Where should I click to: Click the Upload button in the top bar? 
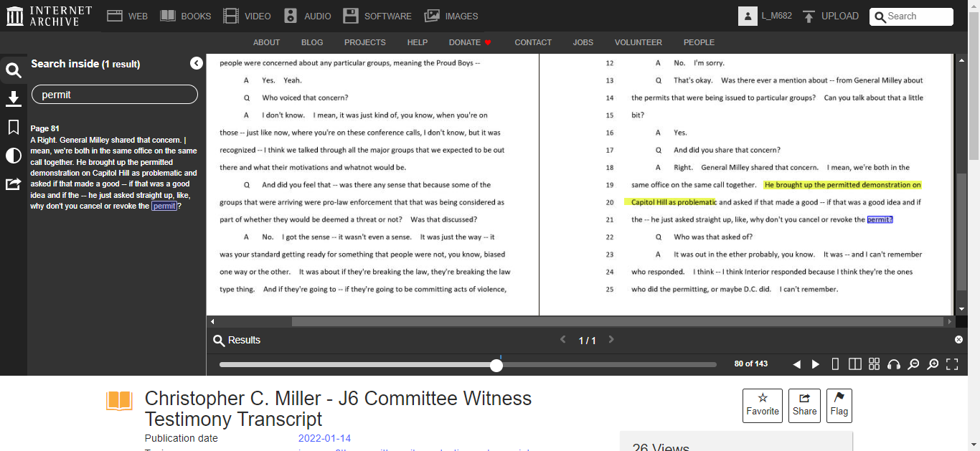(830, 16)
